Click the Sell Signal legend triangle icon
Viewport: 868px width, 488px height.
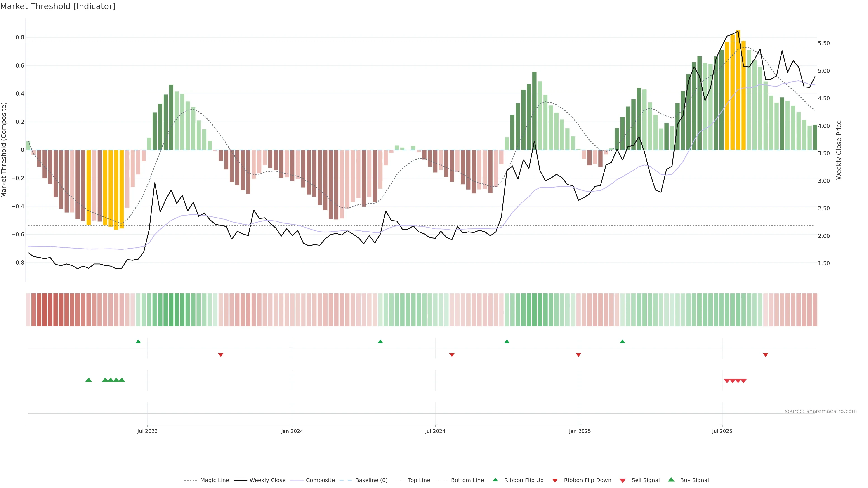pos(622,481)
